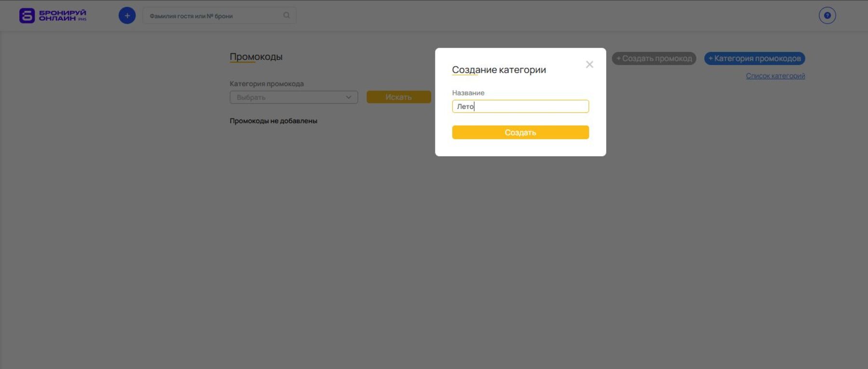Click the Категория промокода label
The width and height of the screenshot is (868, 369).
[x=267, y=84]
